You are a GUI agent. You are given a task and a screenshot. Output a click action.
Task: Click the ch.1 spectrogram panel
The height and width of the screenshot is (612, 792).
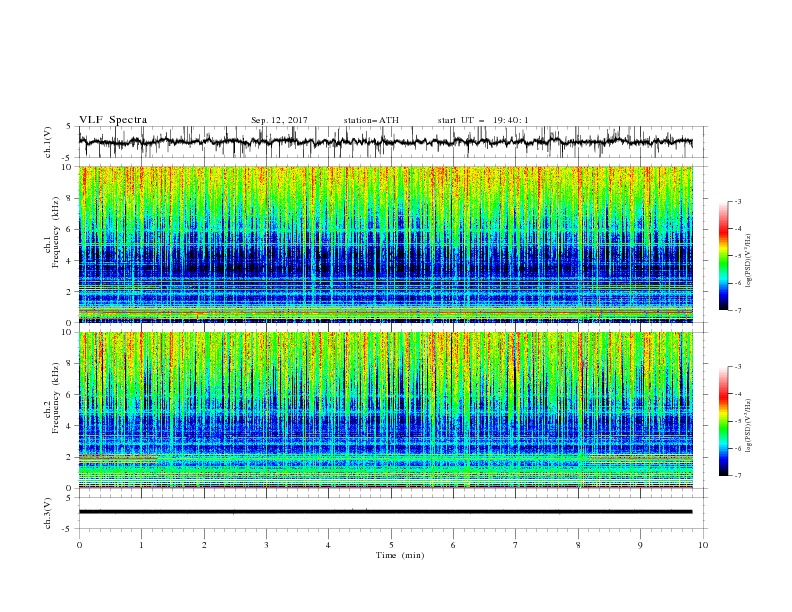tap(385, 244)
